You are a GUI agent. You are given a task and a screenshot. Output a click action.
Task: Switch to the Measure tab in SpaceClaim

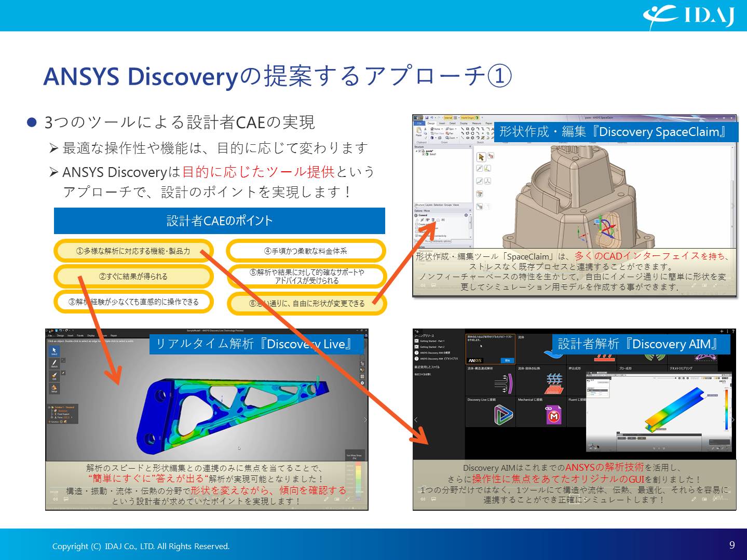pyautogui.click(x=477, y=124)
